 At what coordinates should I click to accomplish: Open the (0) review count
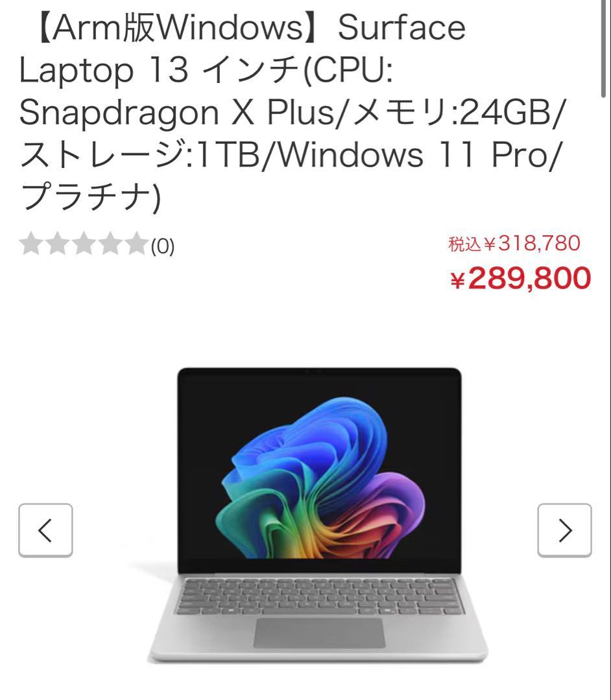[x=163, y=246]
